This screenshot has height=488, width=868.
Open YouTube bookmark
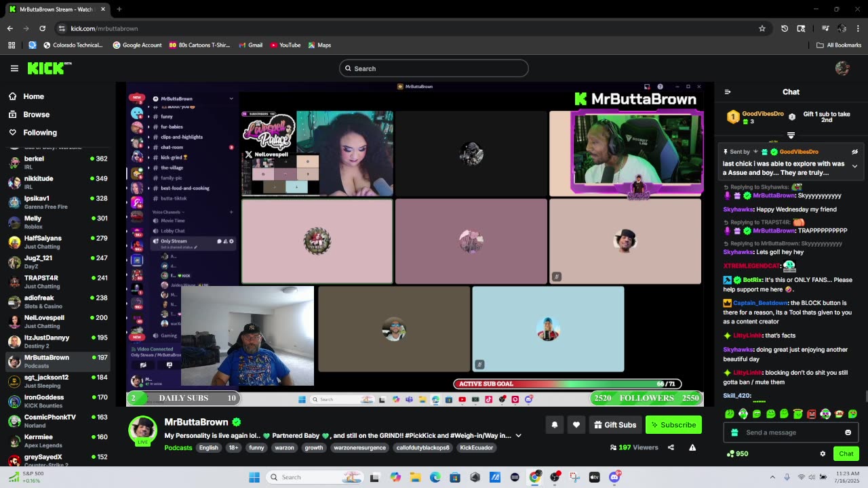coord(285,45)
